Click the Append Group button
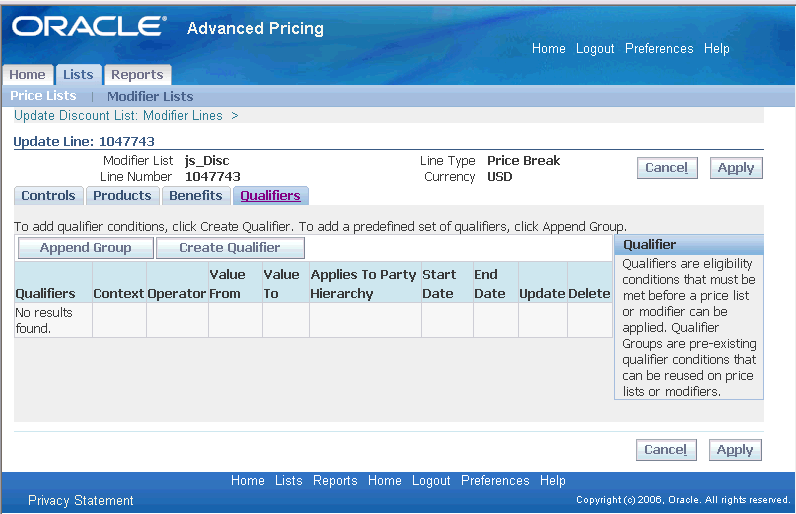This screenshot has width=796, height=514. pyautogui.click(x=86, y=248)
